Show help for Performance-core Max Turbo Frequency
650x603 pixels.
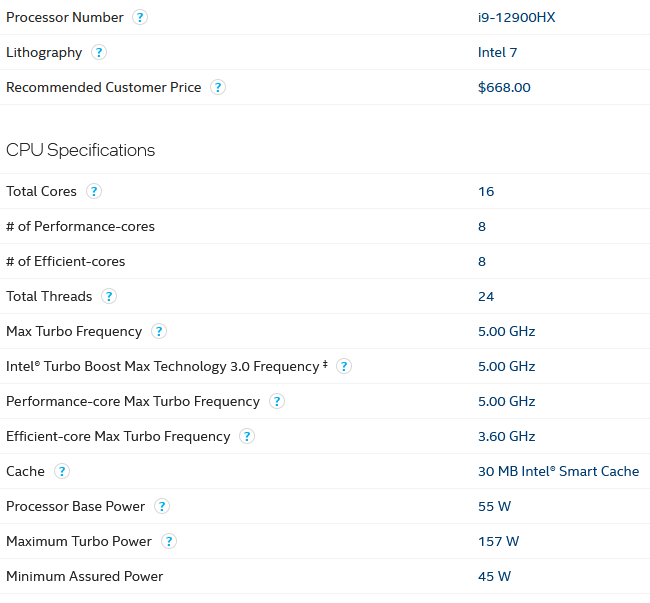277,402
